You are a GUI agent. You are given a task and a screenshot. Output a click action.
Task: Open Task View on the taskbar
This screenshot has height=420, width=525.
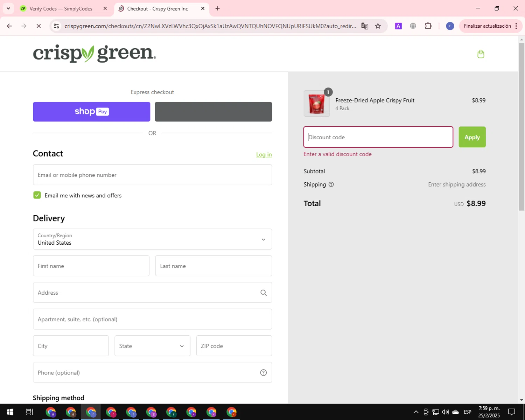[30, 412]
